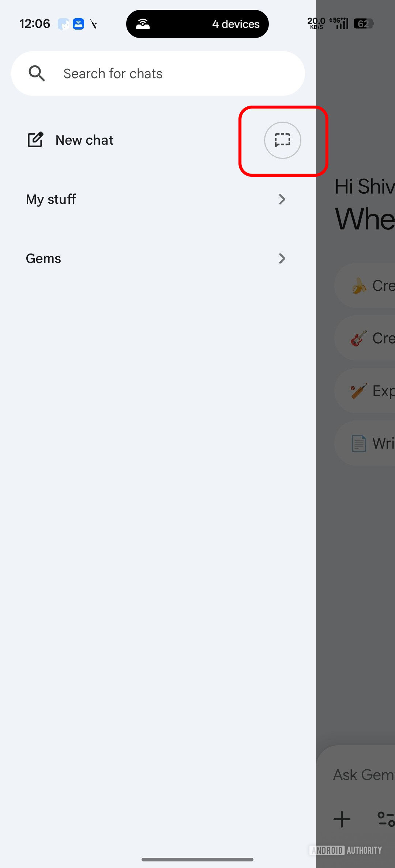Expand My stuff via its chevron
Viewport: 395px width, 868px height.
coord(282,199)
